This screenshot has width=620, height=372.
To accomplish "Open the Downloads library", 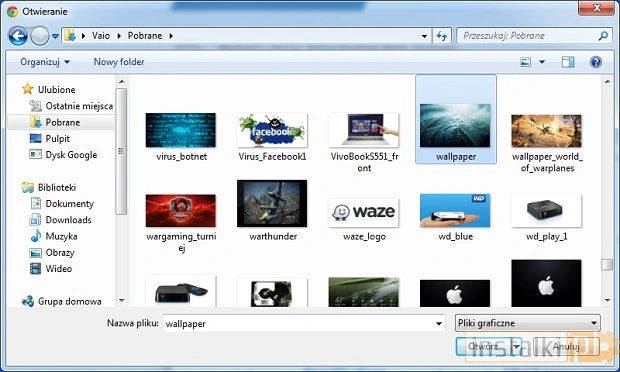I will click(68, 220).
